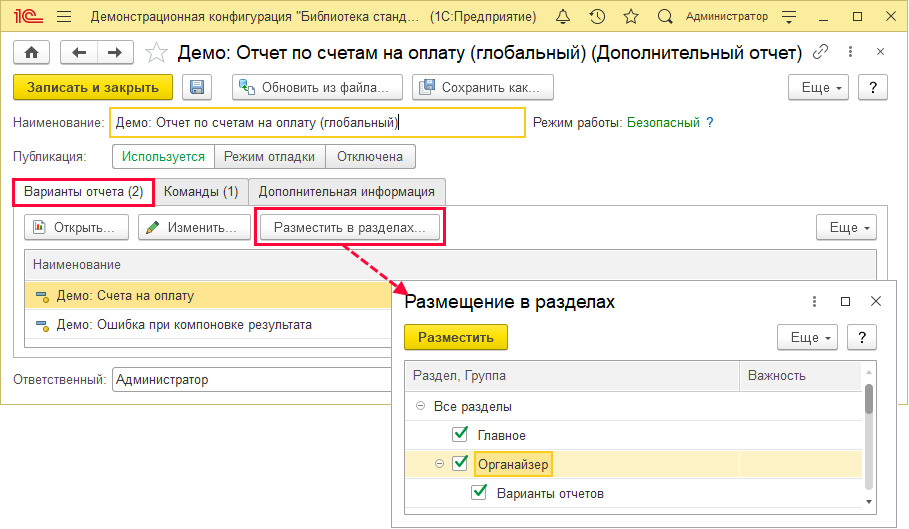Viewport: 909px width, 529px height.
Task: Open top toolbar Еще dropdown
Action: coord(819,87)
